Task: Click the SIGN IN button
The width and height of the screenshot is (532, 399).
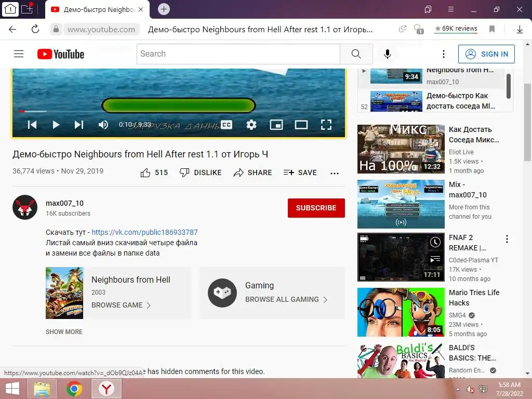Action: pyautogui.click(x=486, y=54)
